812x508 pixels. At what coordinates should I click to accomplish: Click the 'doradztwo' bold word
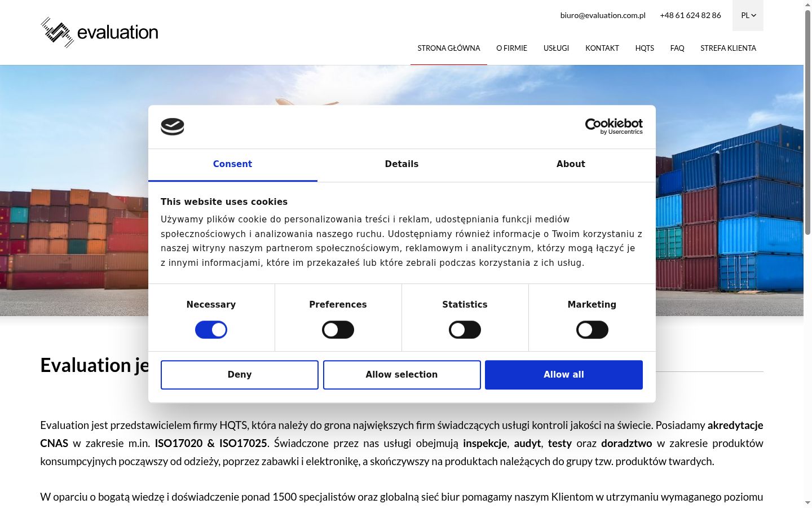626,443
